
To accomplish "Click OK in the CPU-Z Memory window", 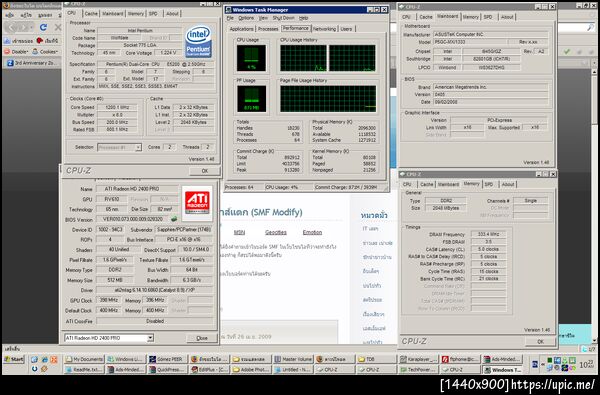I will pyautogui.click(x=540, y=341).
